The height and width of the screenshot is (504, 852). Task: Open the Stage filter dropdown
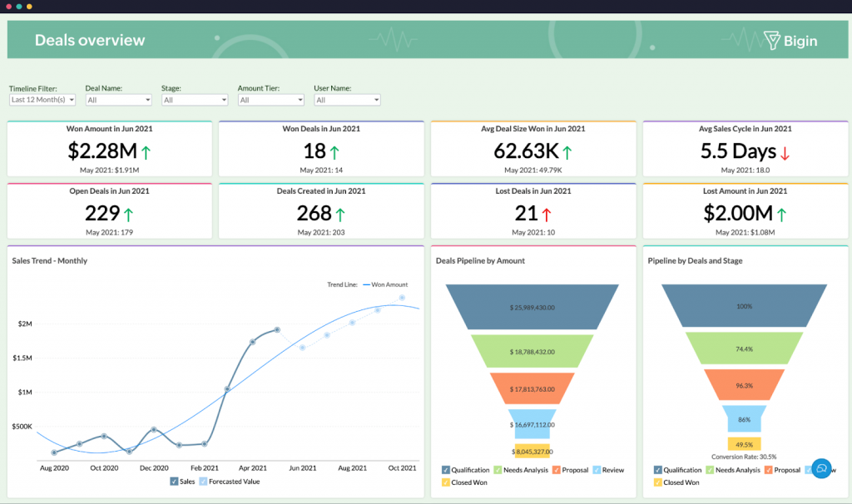(x=194, y=99)
